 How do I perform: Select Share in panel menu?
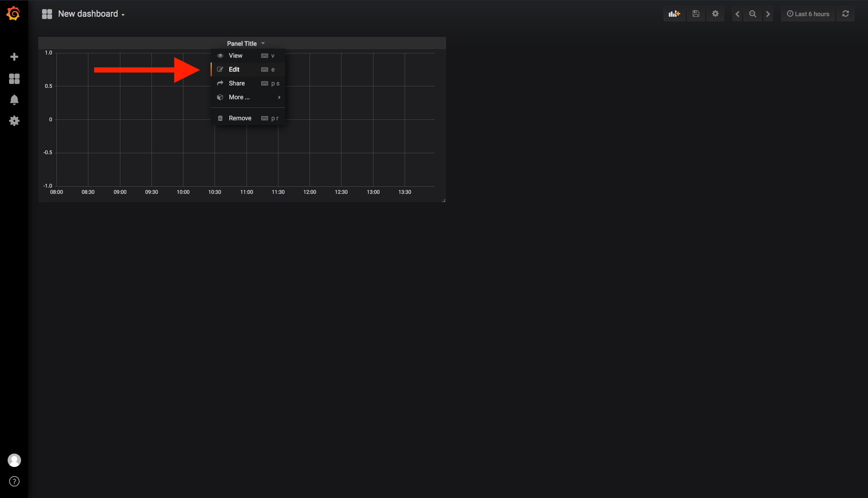(248, 84)
